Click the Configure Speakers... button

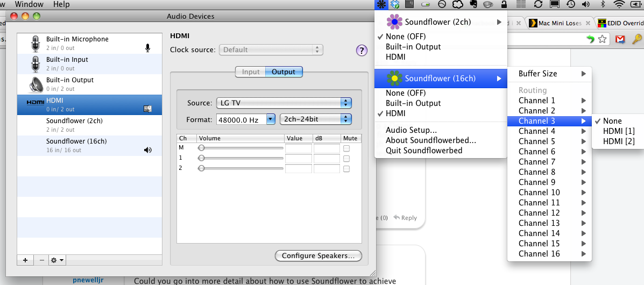[319, 256]
